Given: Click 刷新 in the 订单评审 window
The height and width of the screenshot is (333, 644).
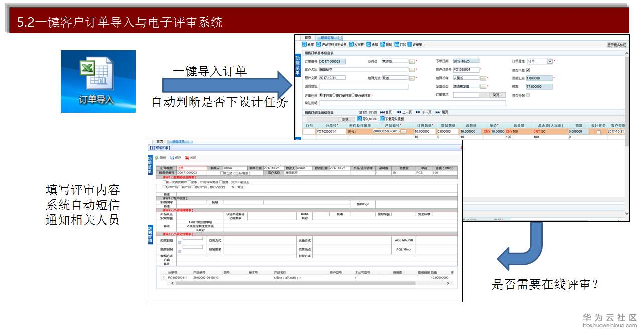Looking at the screenshot, I should [x=160, y=158].
